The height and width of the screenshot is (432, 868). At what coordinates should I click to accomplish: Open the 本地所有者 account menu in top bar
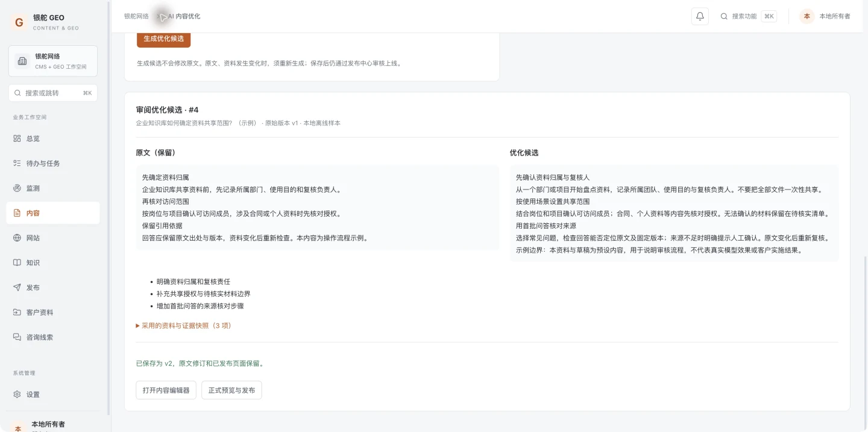(x=825, y=16)
